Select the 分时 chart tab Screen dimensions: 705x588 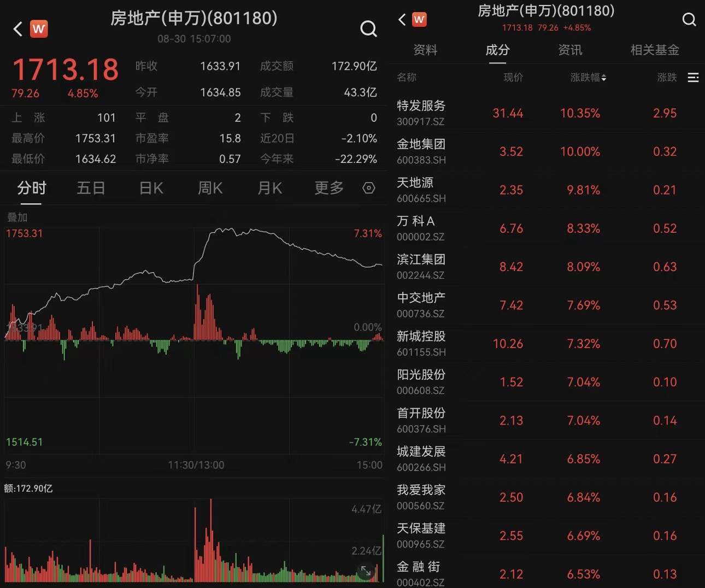[x=31, y=188]
